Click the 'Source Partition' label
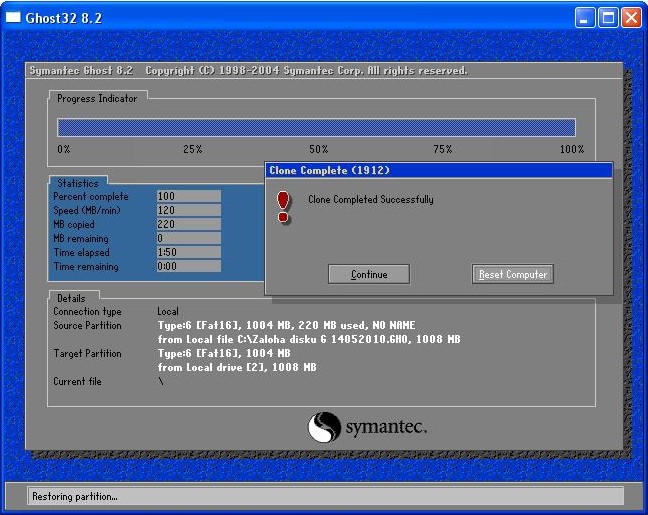This screenshot has width=648, height=515. (x=87, y=325)
